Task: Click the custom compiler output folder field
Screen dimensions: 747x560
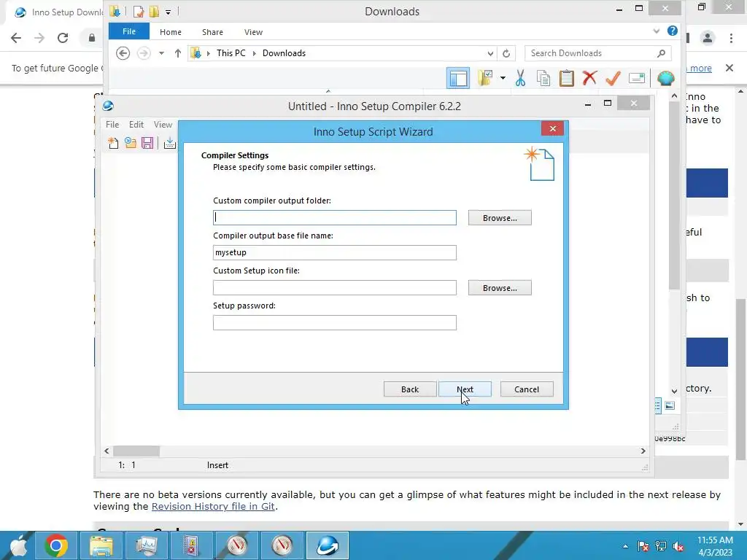Action: tap(334, 217)
